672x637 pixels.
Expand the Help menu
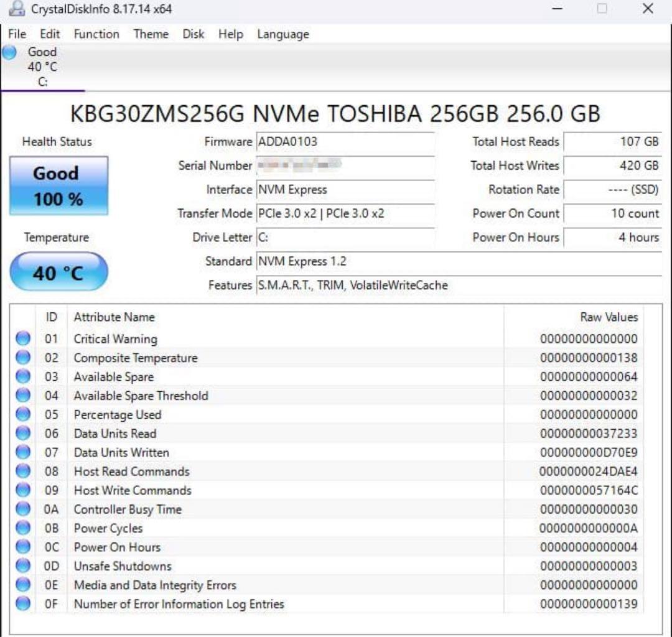(x=230, y=34)
